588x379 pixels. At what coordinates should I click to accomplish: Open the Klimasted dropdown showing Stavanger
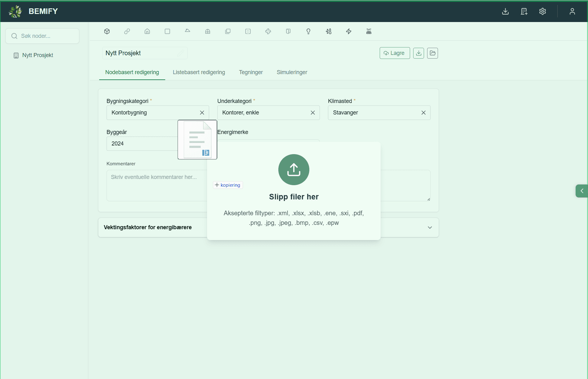click(x=374, y=113)
